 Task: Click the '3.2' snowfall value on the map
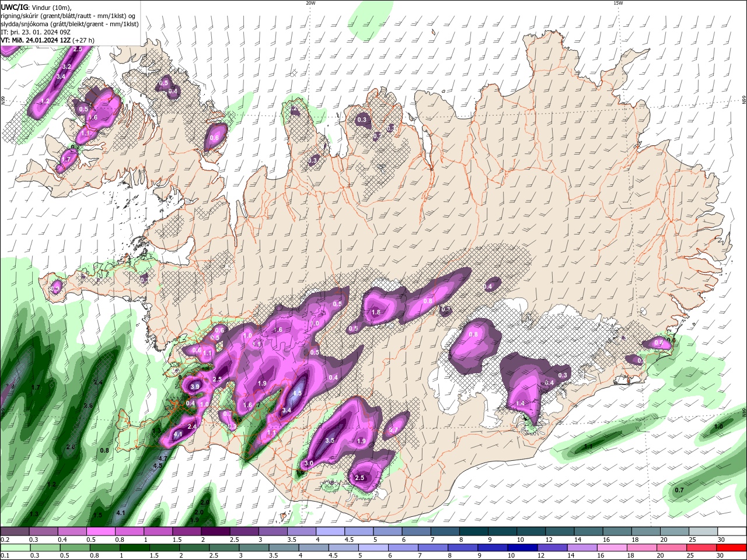point(67,67)
